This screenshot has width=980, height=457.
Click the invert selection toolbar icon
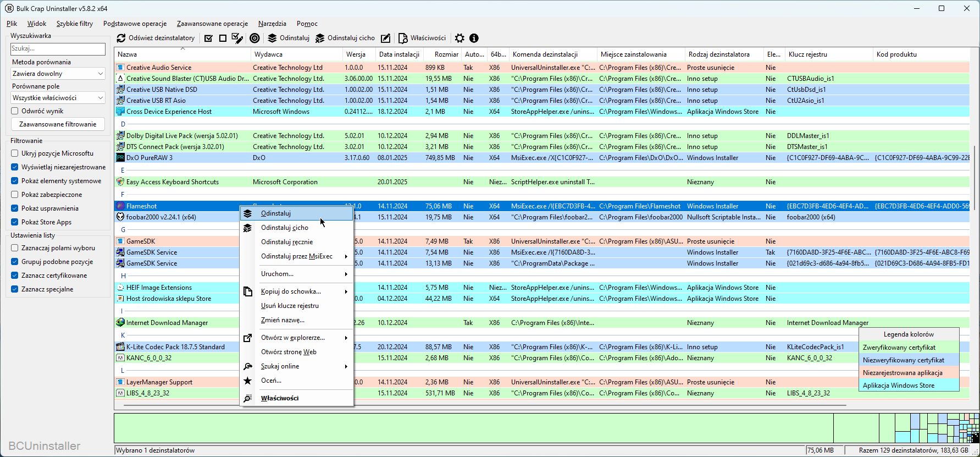237,38
